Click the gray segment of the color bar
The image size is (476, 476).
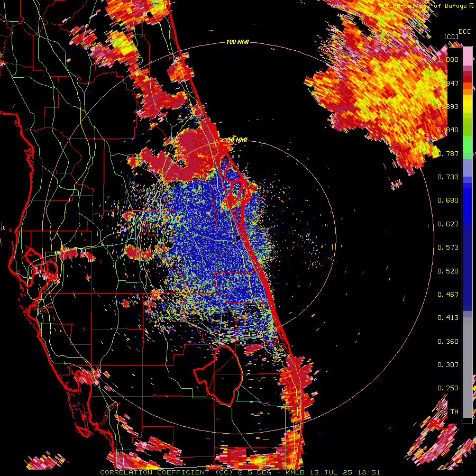coord(467,368)
